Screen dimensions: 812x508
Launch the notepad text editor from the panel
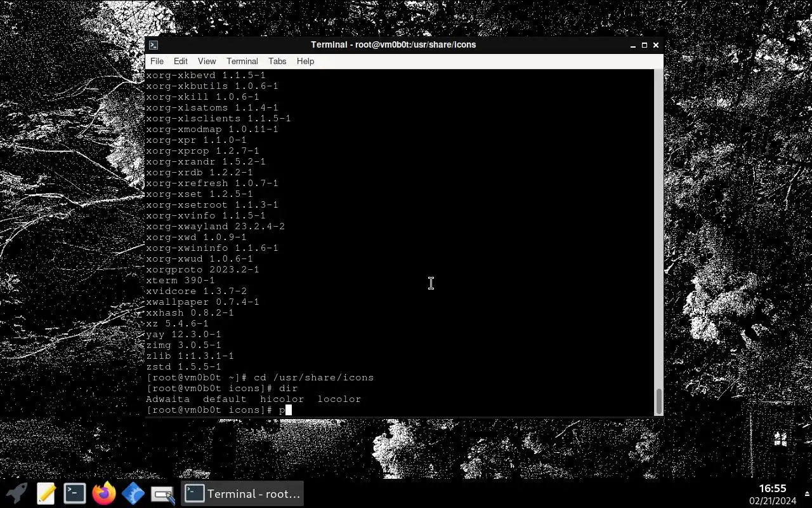click(46, 493)
